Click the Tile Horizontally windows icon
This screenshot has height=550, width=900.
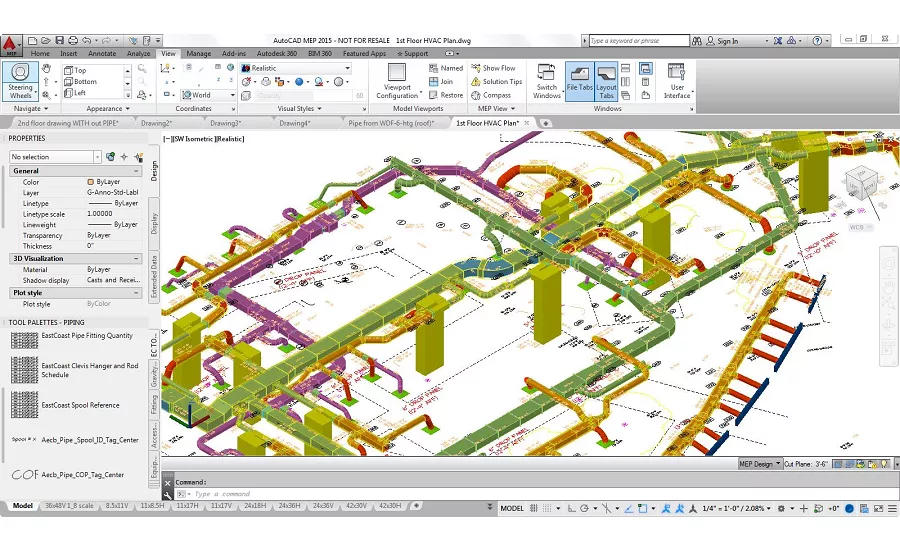(x=626, y=68)
